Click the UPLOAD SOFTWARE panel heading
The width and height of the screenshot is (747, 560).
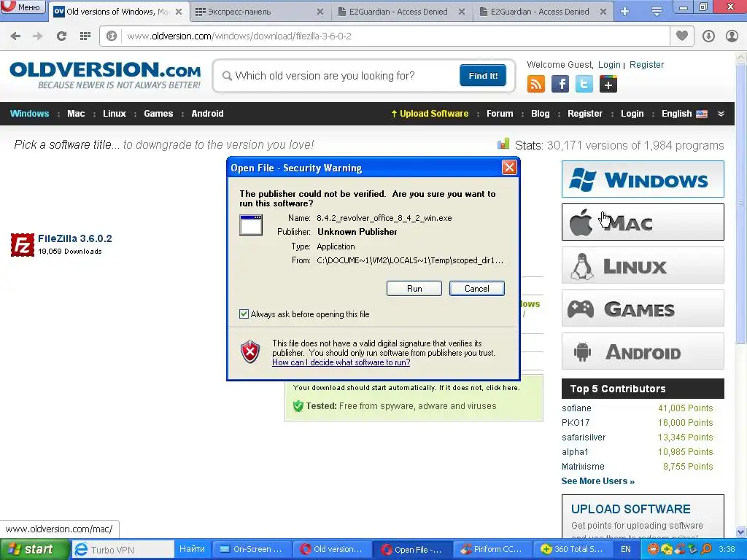(x=630, y=509)
